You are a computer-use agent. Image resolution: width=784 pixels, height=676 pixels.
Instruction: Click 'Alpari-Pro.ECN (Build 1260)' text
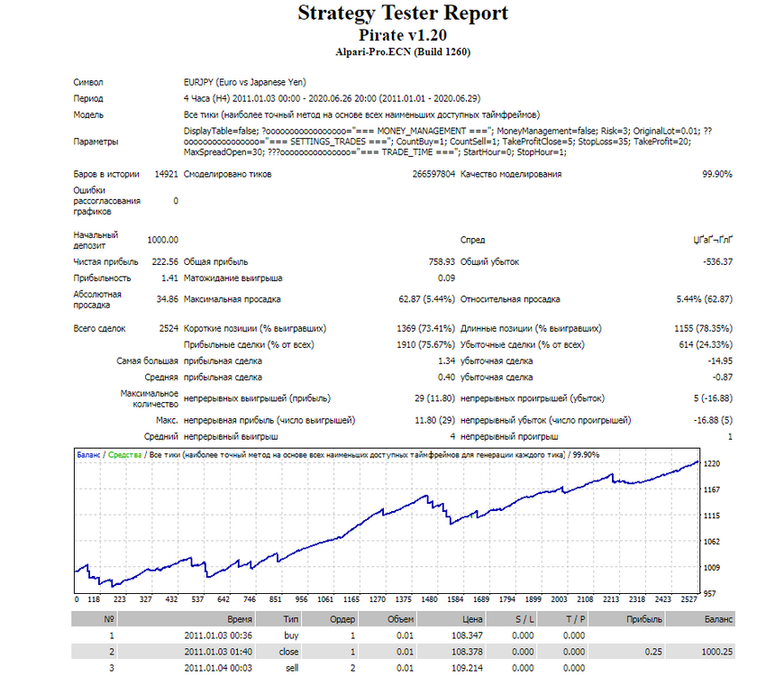click(x=403, y=52)
